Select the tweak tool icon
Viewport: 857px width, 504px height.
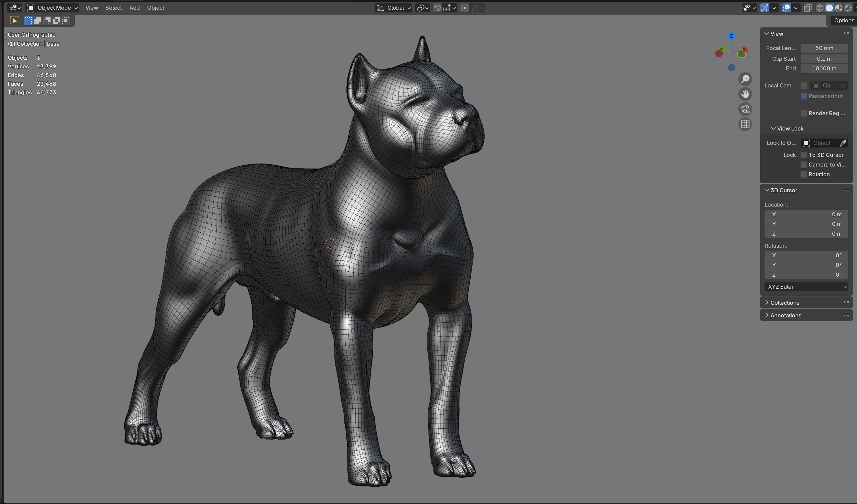point(15,21)
